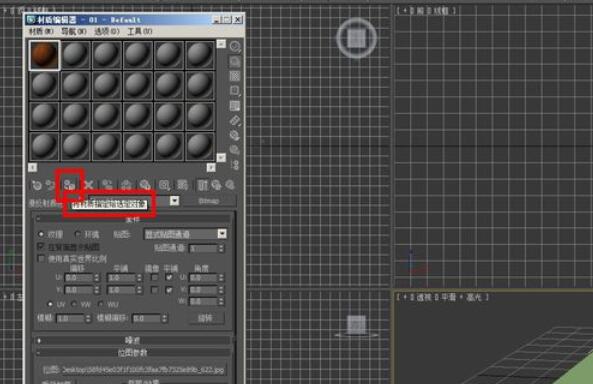
Task: Click Put Material to Scene icon
Action: 51,185
